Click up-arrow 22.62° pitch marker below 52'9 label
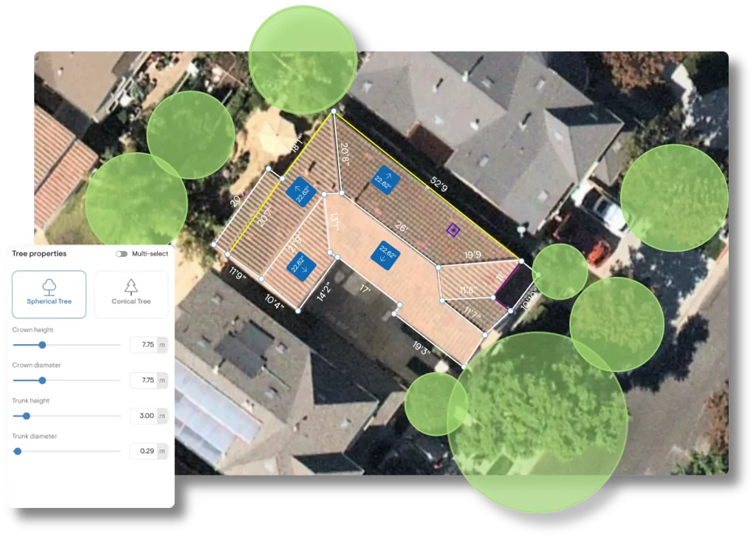This screenshot has height=539, width=756. tap(381, 179)
